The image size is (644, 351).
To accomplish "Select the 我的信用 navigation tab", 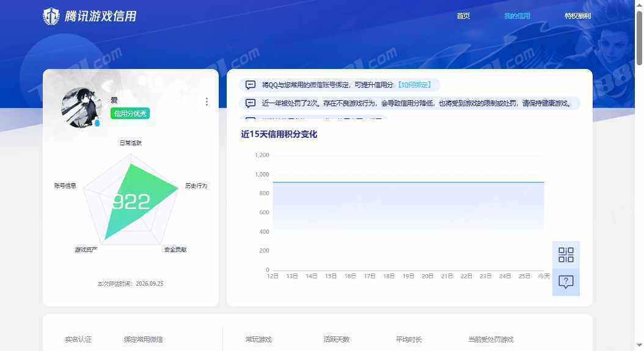I will [517, 16].
